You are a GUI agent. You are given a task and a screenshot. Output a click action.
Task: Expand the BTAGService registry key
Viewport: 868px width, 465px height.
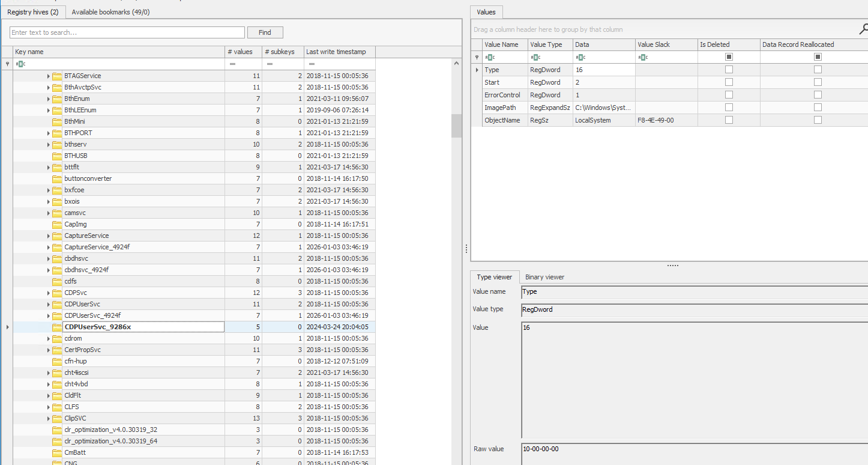pos(49,76)
